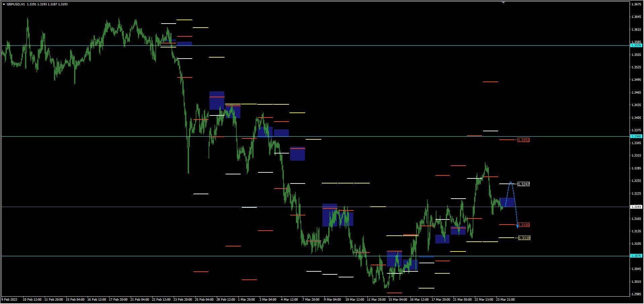Select the yellow 1.3119 price label
Image resolution: width=644 pixels, height=304 pixels.
click(524, 238)
